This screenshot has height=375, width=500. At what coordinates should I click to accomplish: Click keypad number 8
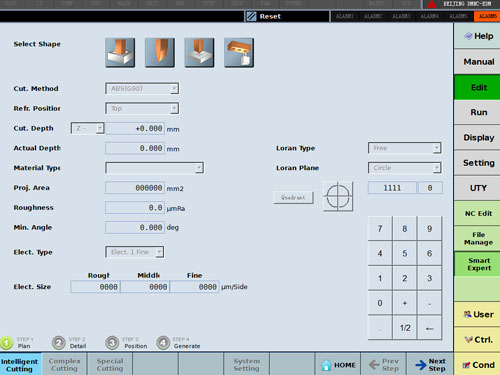click(405, 229)
